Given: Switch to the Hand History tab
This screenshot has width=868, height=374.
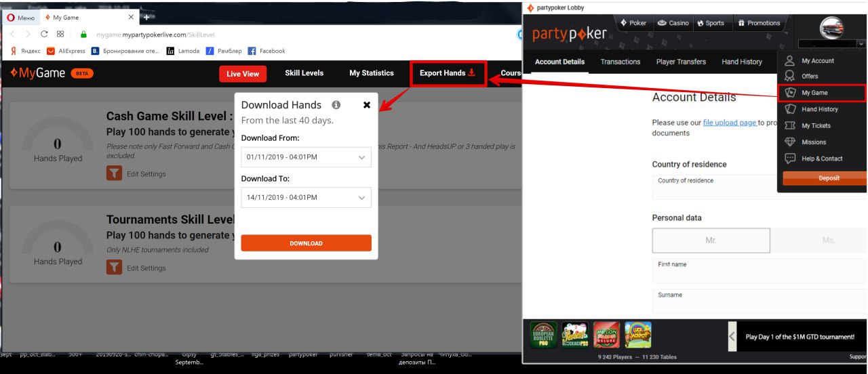Looking at the screenshot, I should coord(742,62).
